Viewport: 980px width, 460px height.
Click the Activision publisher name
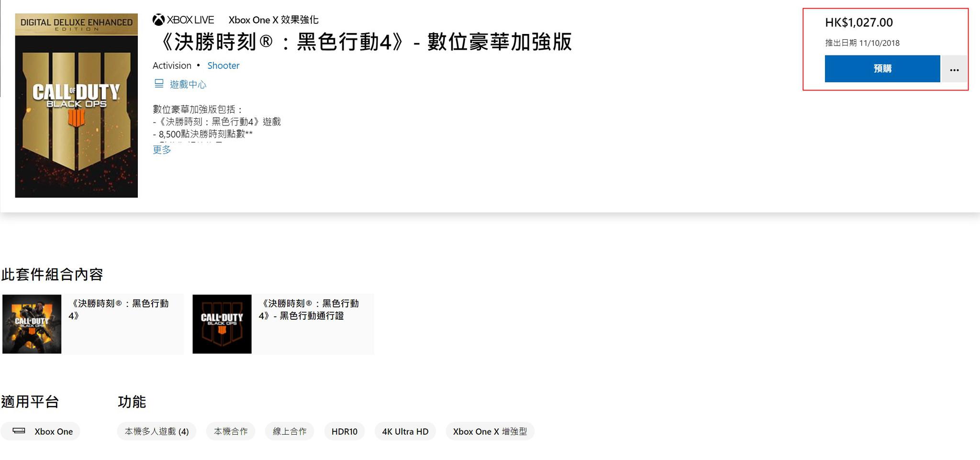click(x=172, y=66)
